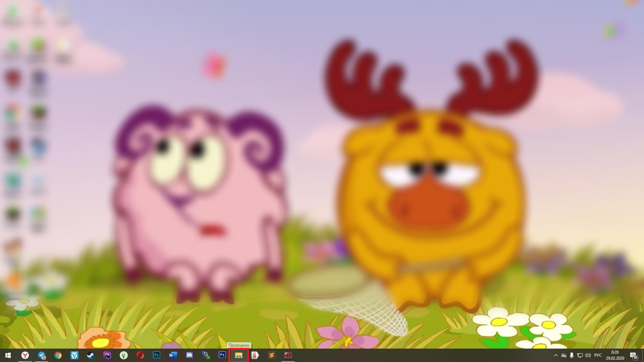This screenshot has width=644, height=362.
Task: Open File Explorer (Проводник) from the taskbar
Action: [238, 355]
